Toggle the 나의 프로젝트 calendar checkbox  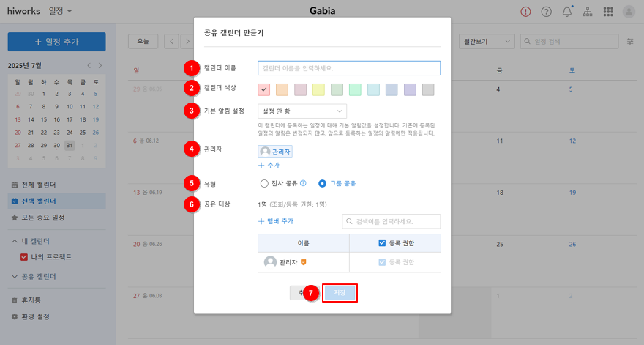(x=25, y=257)
